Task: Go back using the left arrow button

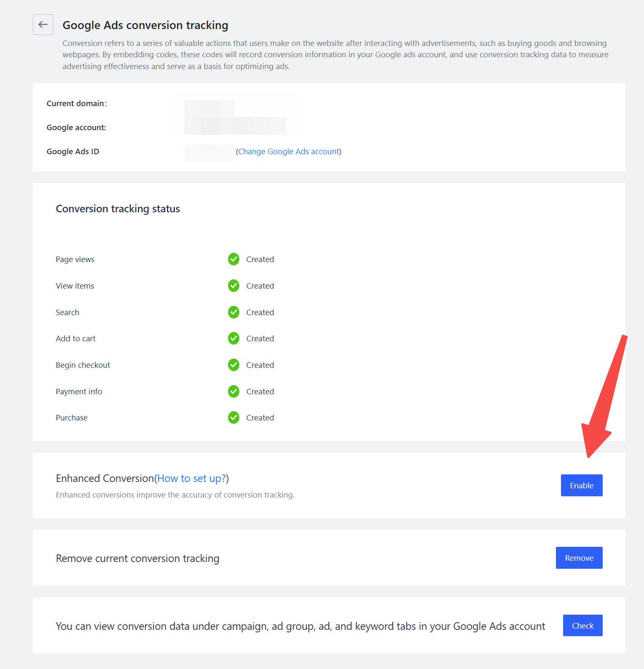Action: coord(43,24)
